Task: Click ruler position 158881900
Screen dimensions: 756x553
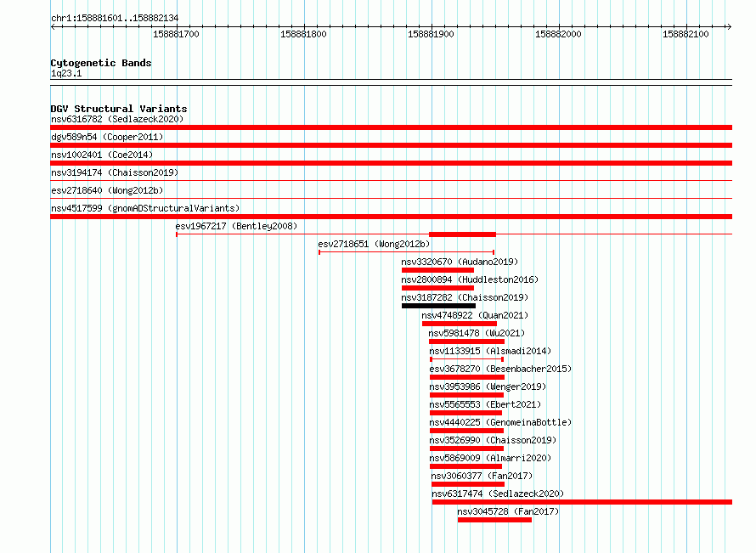Action: [x=431, y=34]
